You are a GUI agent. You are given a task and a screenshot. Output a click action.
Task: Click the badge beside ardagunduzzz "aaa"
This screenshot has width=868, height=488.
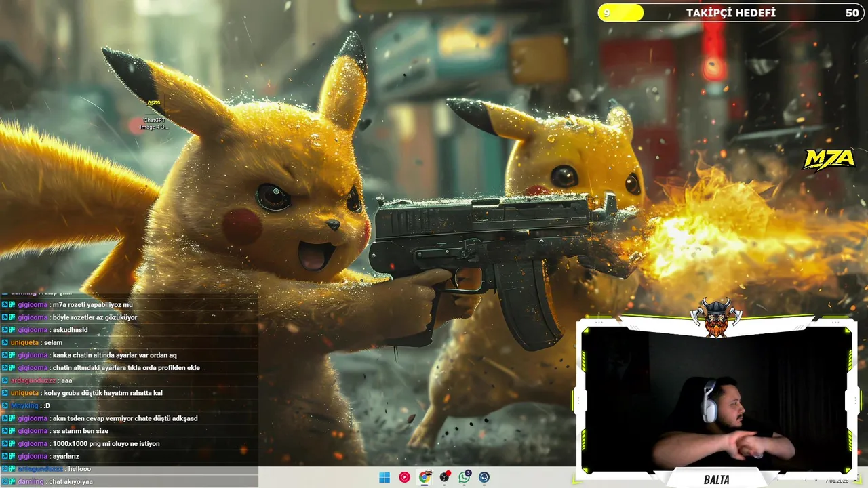coord(5,380)
